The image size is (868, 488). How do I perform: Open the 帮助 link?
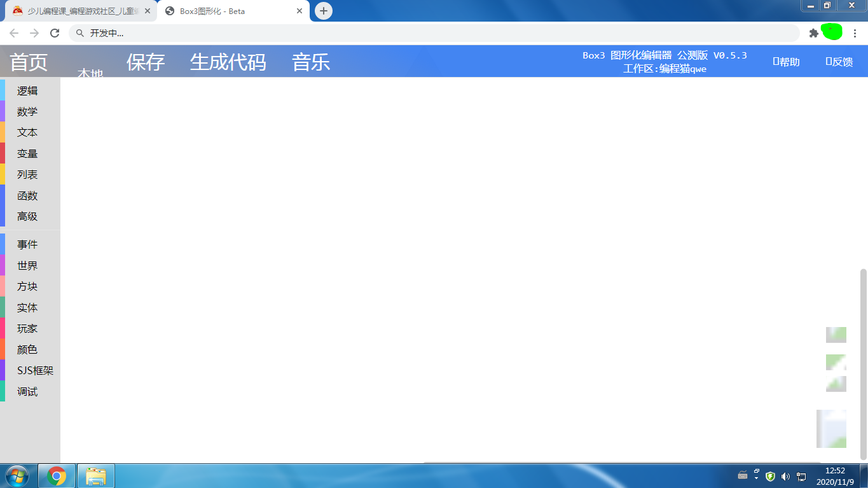pos(786,62)
